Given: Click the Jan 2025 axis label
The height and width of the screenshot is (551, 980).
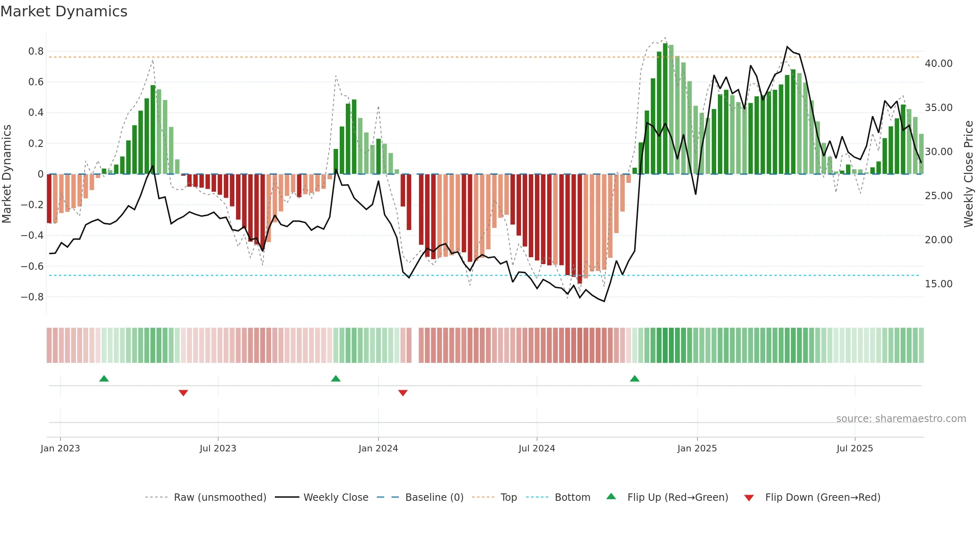Looking at the screenshot, I should [x=697, y=448].
